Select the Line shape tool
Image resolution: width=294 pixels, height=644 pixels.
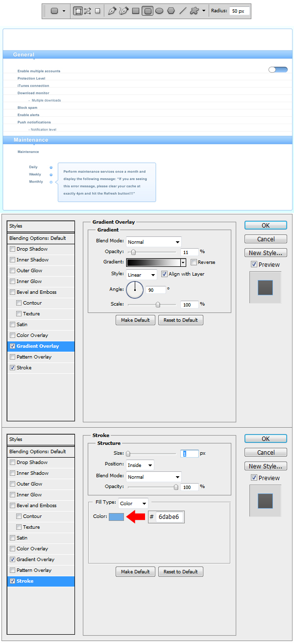pos(182,11)
